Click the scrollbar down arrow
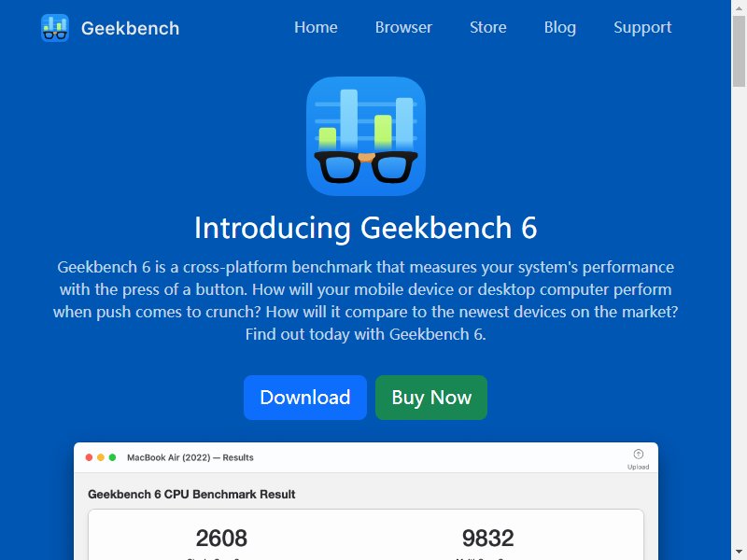 [739, 554]
